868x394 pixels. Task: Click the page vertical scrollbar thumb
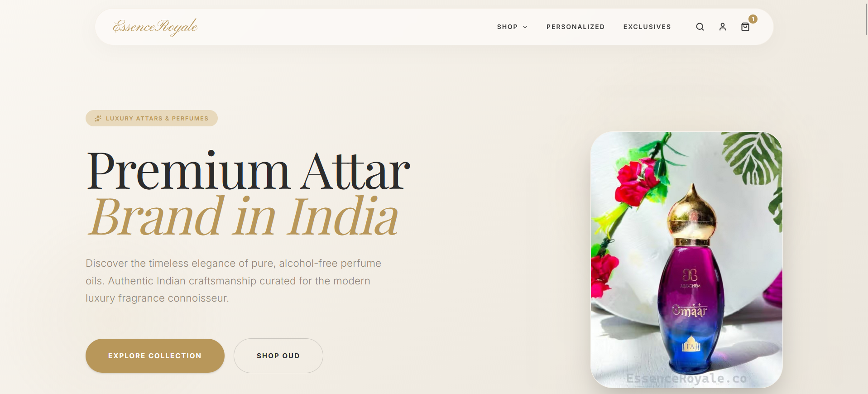tap(866, 18)
